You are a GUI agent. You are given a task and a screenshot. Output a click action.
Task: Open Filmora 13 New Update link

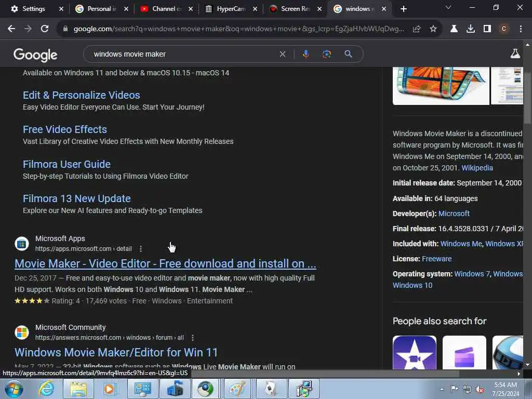[x=77, y=198]
